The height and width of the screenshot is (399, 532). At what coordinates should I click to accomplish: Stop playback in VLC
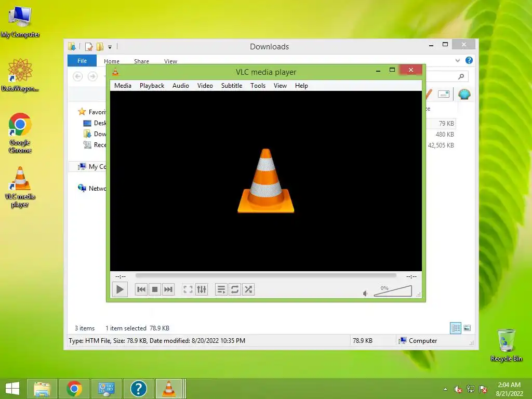(x=155, y=289)
